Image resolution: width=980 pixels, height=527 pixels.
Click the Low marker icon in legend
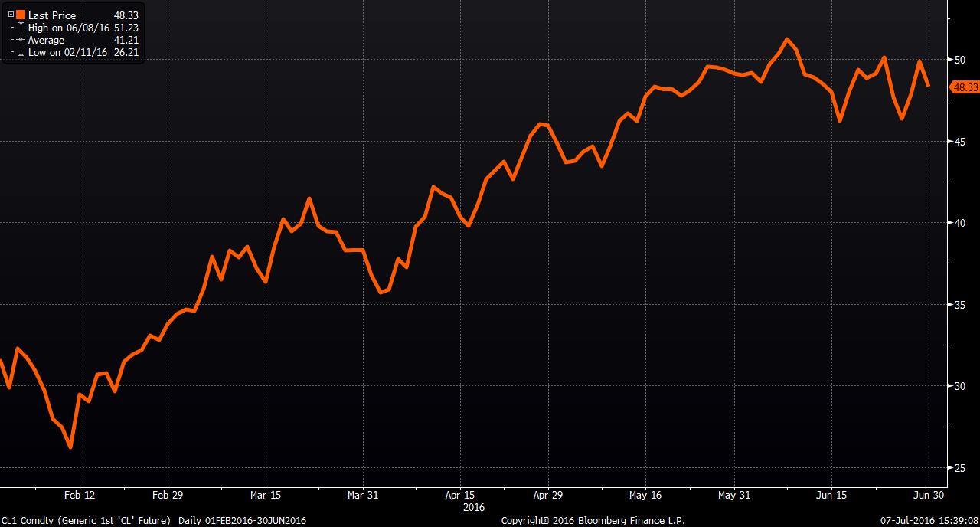pyautogui.click(x=21, y=52)
